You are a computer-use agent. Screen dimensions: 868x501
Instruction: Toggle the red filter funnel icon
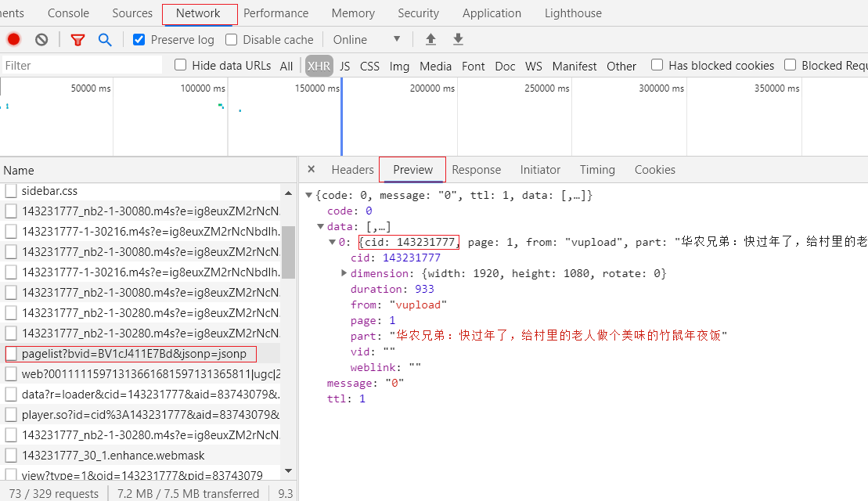77,40
